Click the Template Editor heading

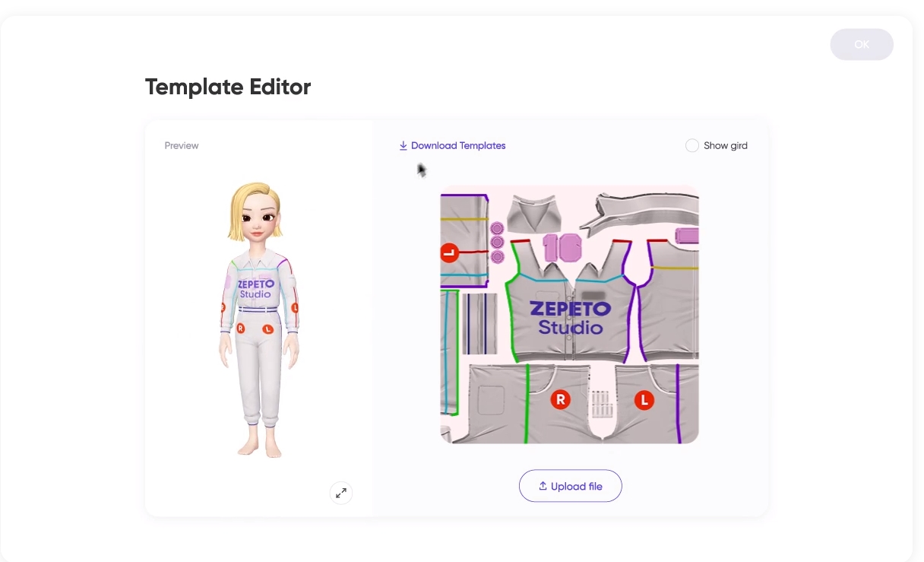tap(228, 87)
